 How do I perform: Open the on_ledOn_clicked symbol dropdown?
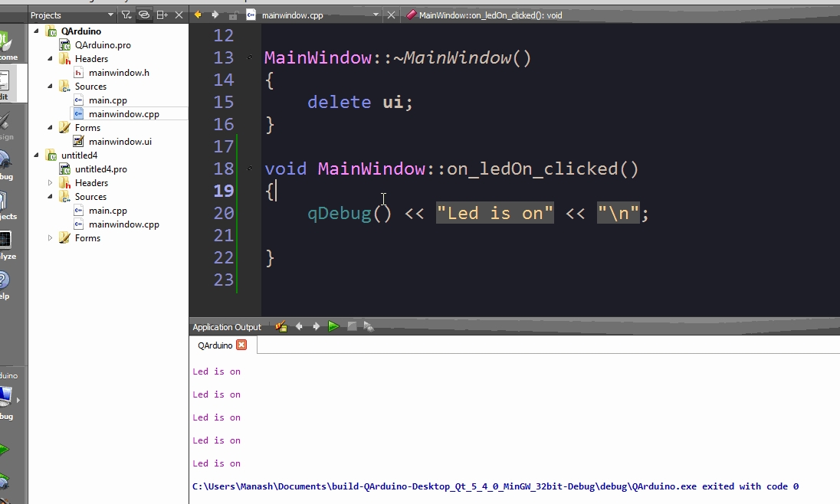coord(491,15)
